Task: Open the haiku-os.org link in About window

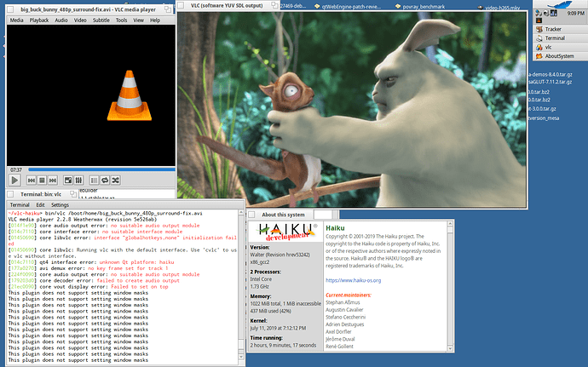Action: coord(354,280)
